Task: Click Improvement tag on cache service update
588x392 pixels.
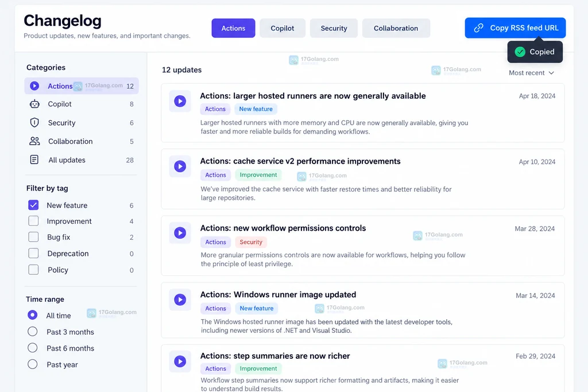Action: [x=258, y=175]
